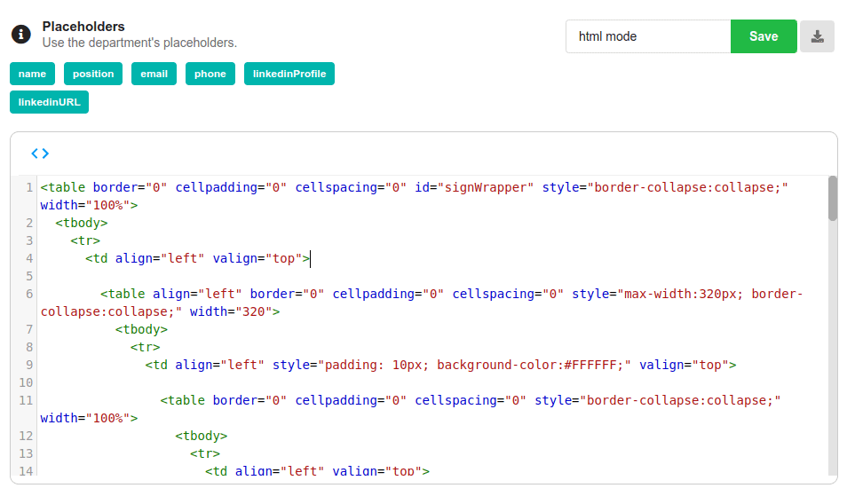The image size is (847, 504).
Task: Select line number 11 in gutter
Action: [26, 400]
